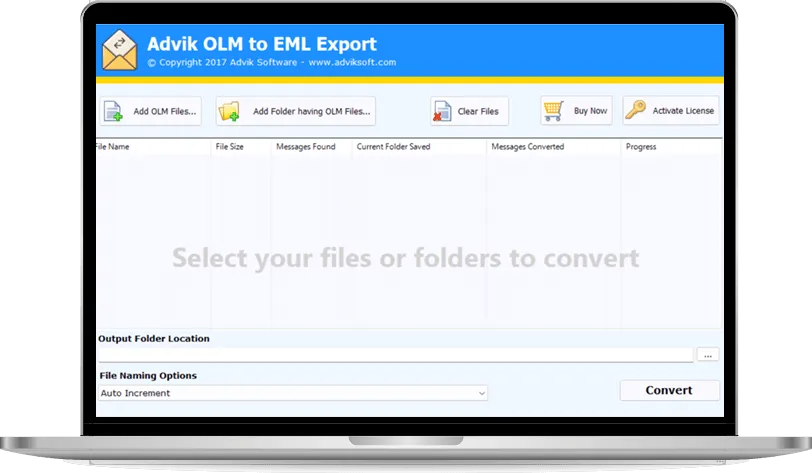Click the 'File Naming Options' label
812x473 pixels.
(148, 376)
